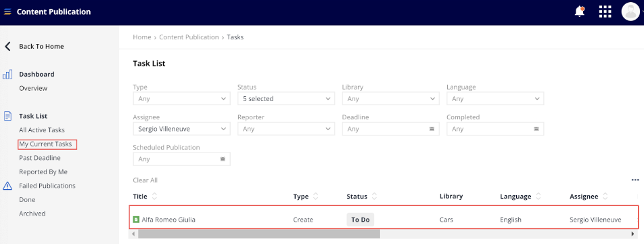Click the Failed Publications warning icon
The image size is (644, 244).
pyautogui.click(x=7, y=186)
